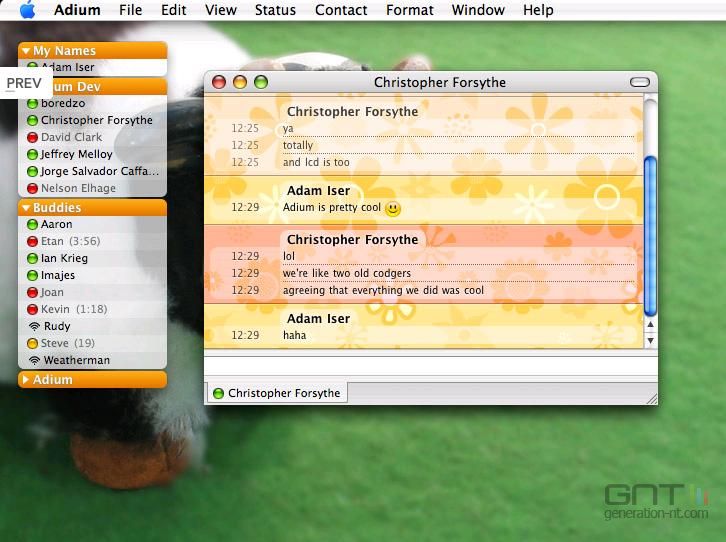
Task: Open the Adium application menu
Action: 77,10
